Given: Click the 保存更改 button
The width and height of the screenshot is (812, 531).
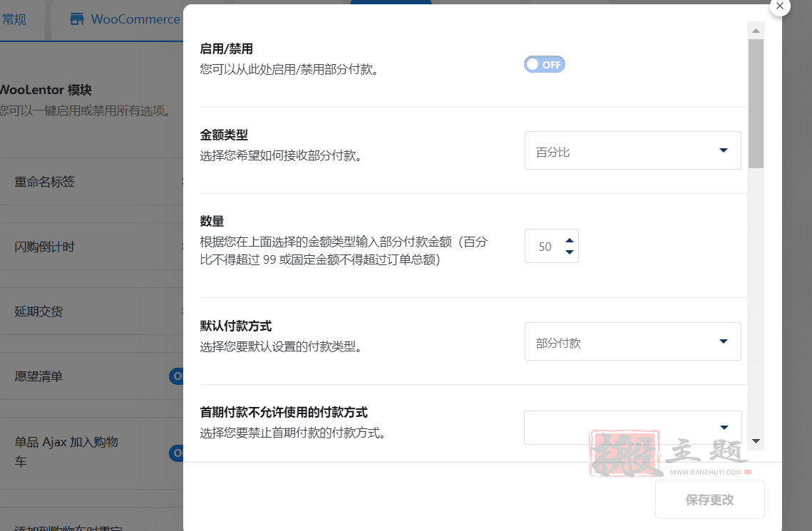Looking at the screenshot, I should (710, 500).
